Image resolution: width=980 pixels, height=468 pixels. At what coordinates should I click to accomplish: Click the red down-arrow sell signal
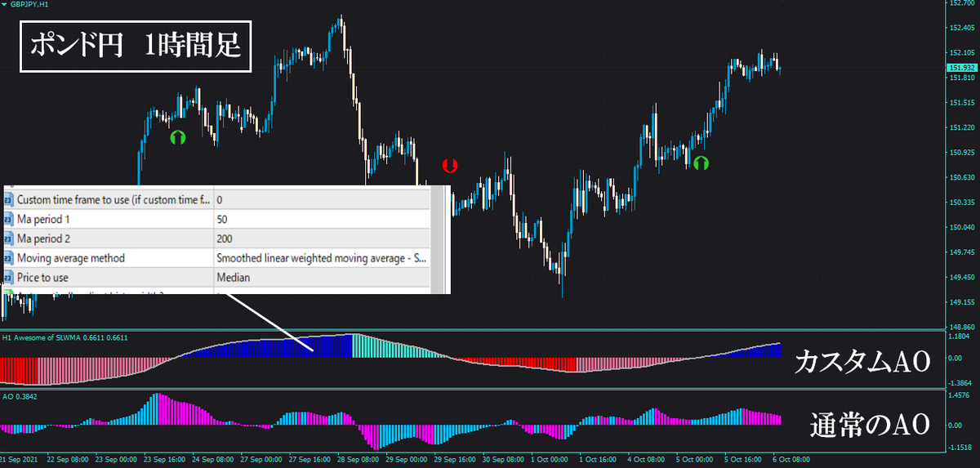tap(449, 165)
